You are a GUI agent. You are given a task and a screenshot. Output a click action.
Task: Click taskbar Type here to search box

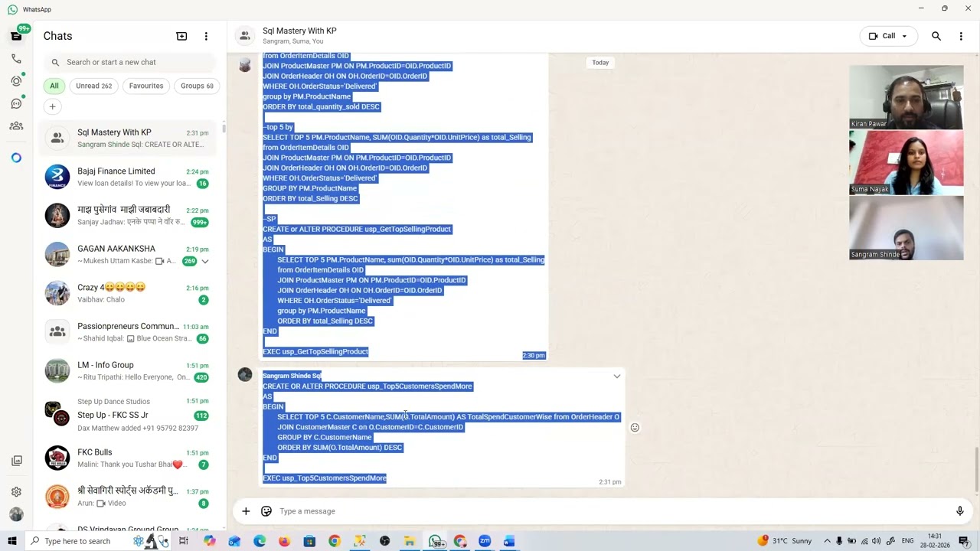pyautogui.click(x=77, y=541)
